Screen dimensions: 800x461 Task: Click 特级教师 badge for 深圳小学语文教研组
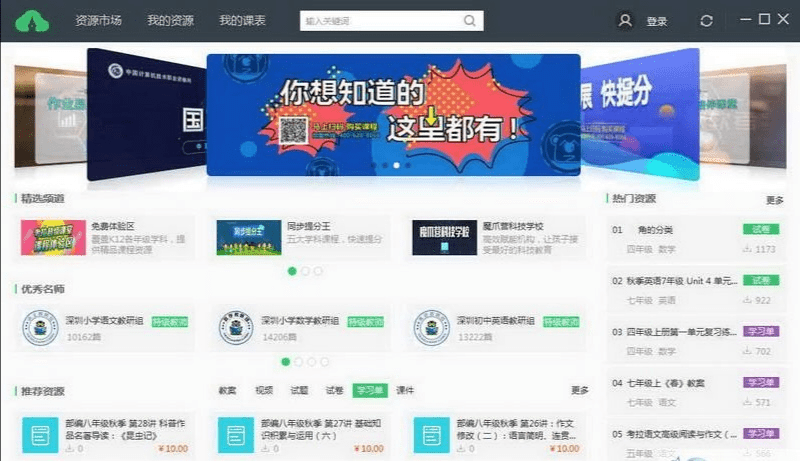[170, 322]
